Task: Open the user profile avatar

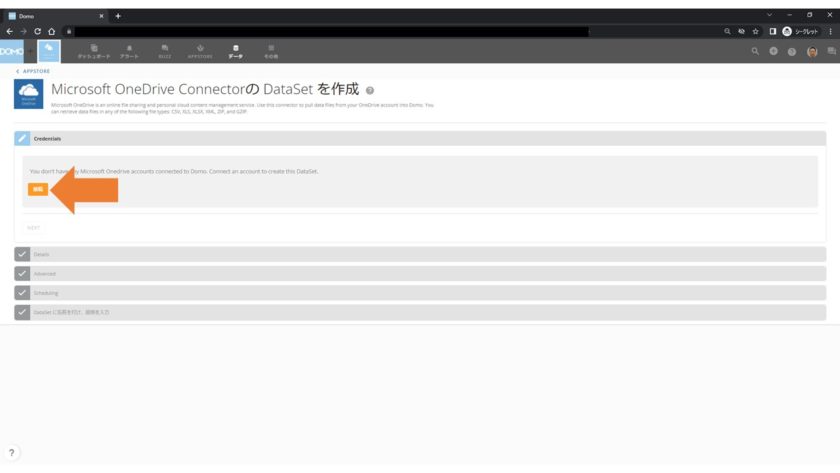Action: click(812, 51)
